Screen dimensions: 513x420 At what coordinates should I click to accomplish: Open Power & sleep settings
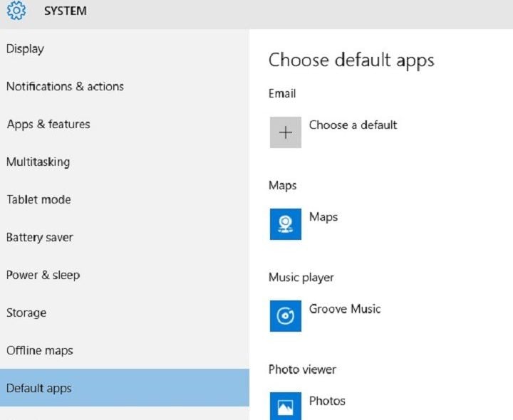43,275
